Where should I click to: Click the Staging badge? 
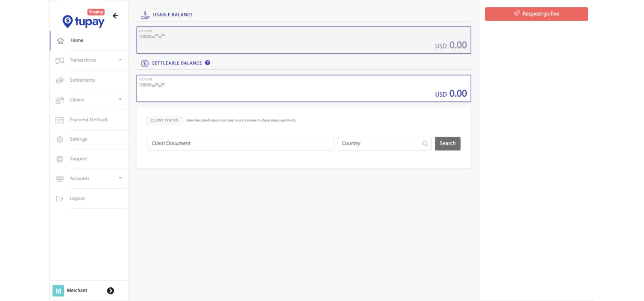coord(96,12)
